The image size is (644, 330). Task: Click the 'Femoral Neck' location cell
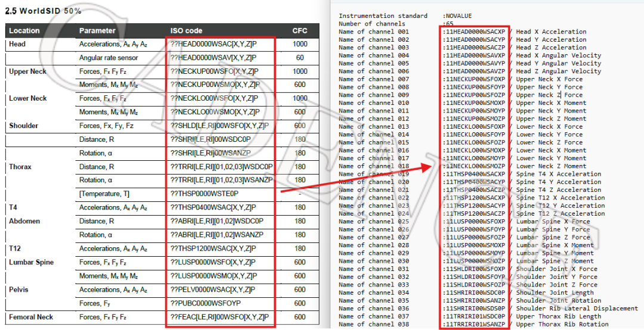click(x=31, y=317)
